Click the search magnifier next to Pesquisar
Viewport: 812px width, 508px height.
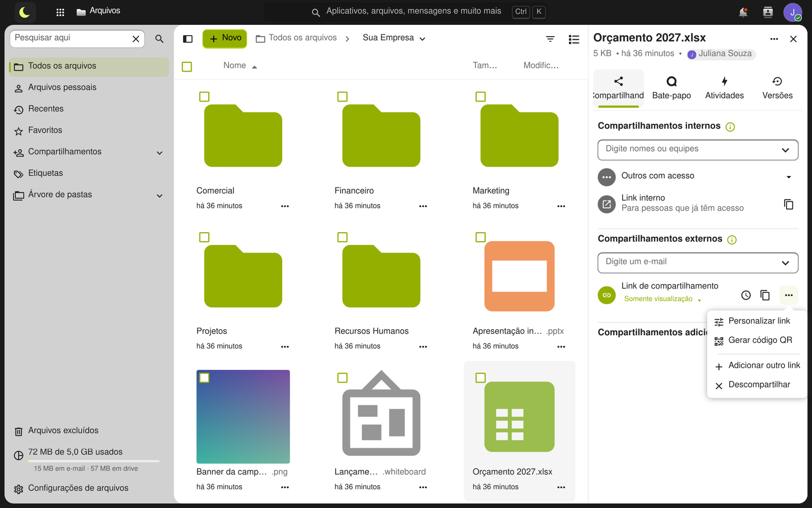click(x=159, y=39)
